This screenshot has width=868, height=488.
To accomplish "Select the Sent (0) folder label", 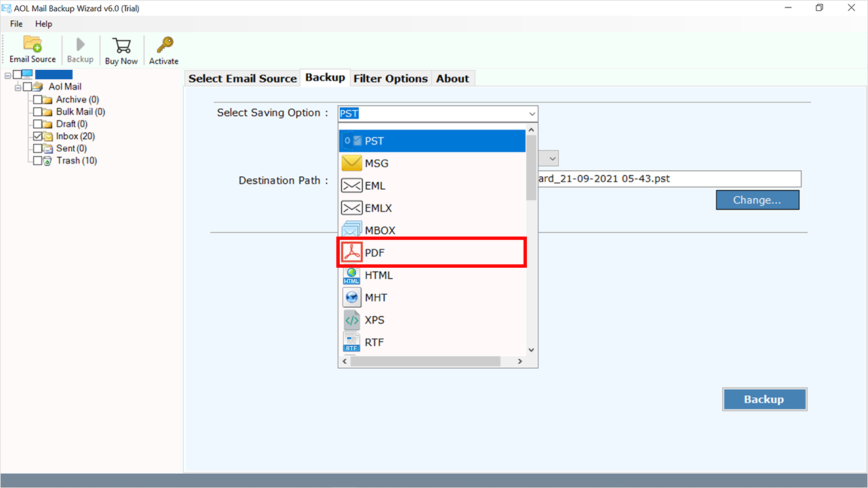I will (x=71, y=148).
